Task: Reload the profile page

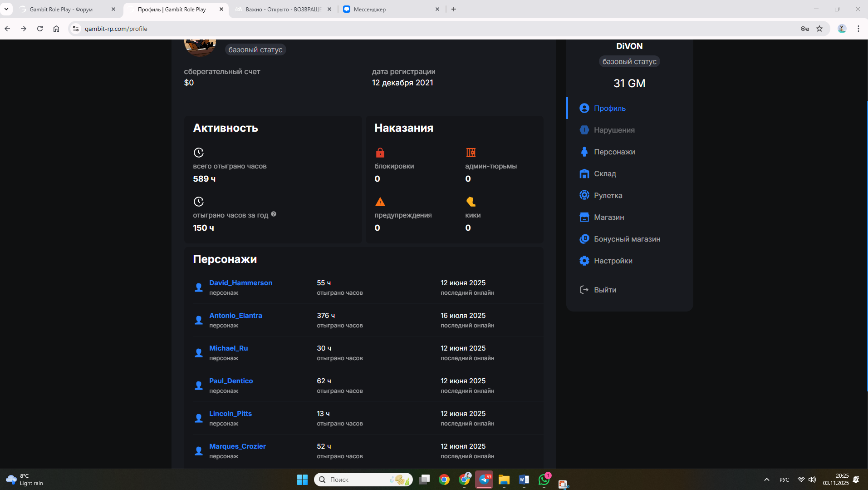Action: pyautogui.click(x=40, y=29)
